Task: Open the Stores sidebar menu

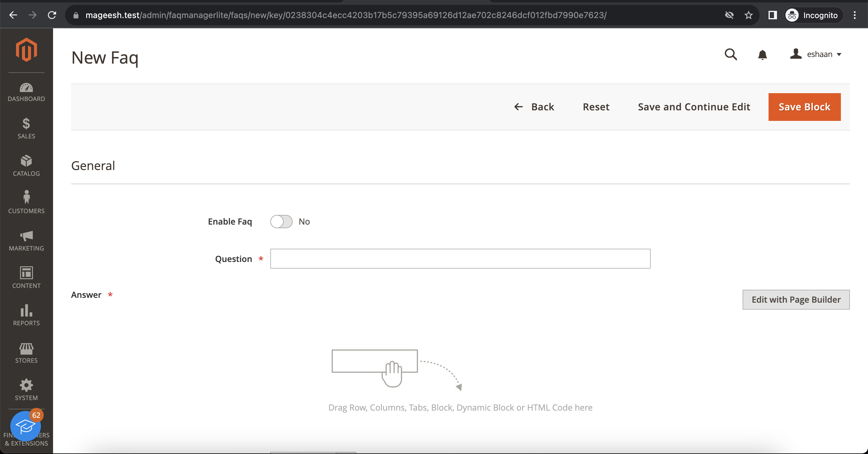Action: [x=26, y=352]
